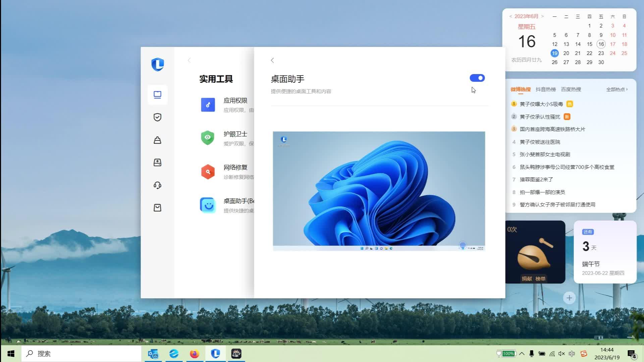Select June 16 in calendar widget

click(601, 44)
